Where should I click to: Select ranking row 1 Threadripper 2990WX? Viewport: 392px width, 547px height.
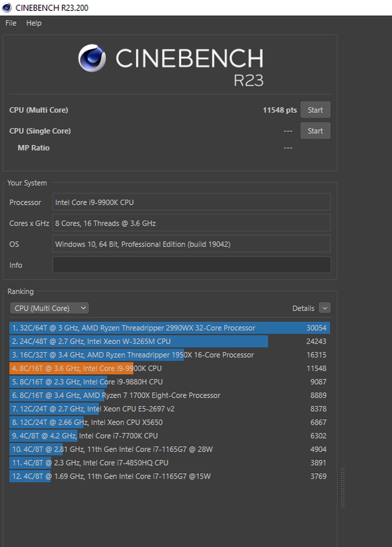point(169,328)
